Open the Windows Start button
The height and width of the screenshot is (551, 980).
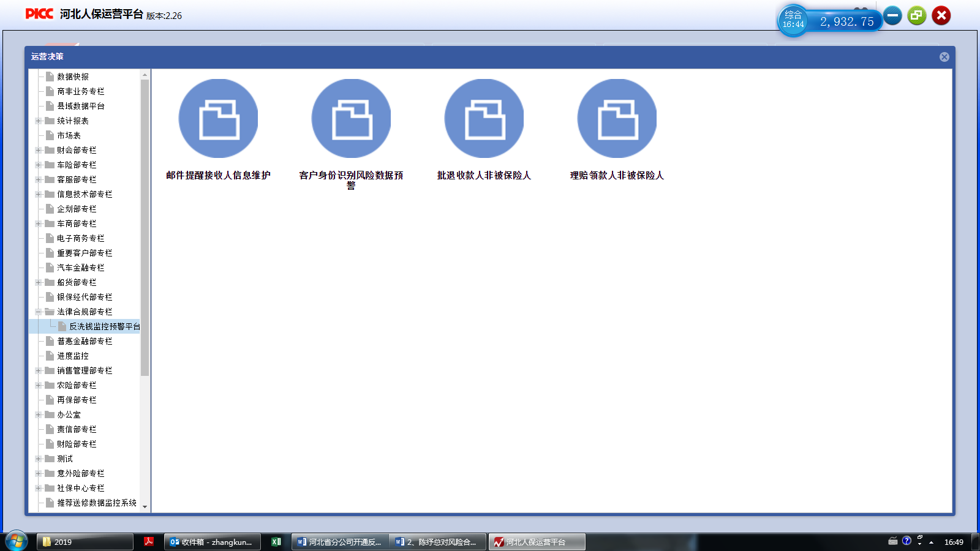point(17,541)
